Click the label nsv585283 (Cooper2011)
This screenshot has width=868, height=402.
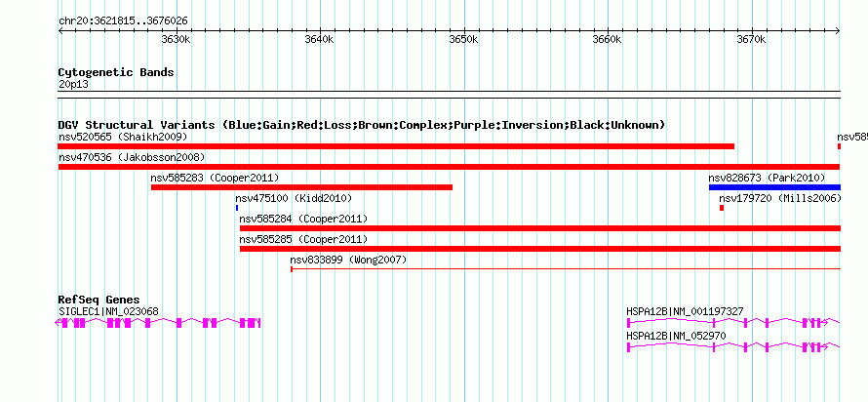point(215,178)
